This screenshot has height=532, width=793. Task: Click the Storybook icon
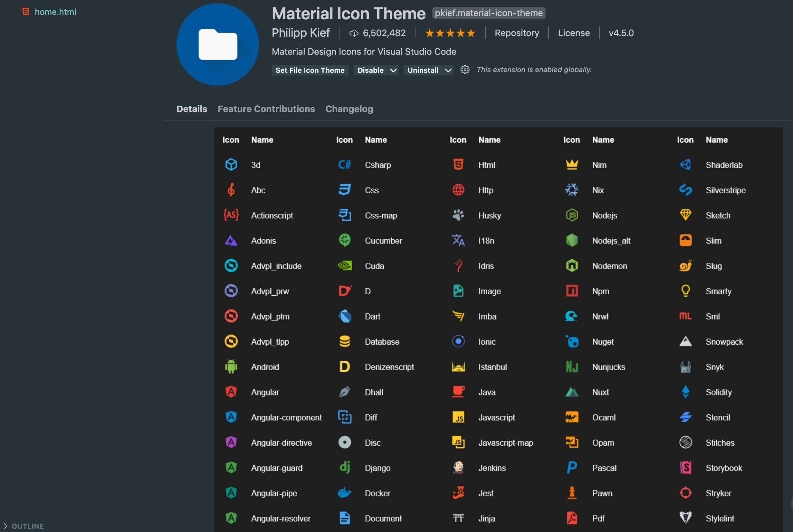[685, 468]
